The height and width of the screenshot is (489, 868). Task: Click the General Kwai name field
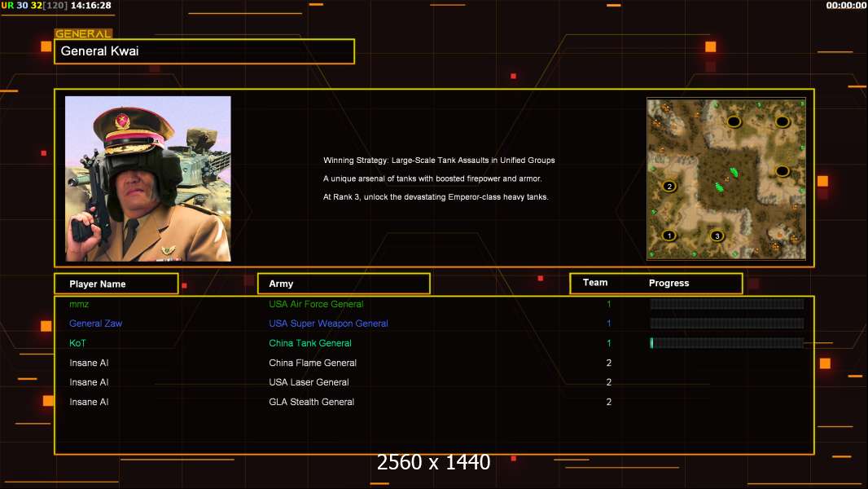pos(204,51)
